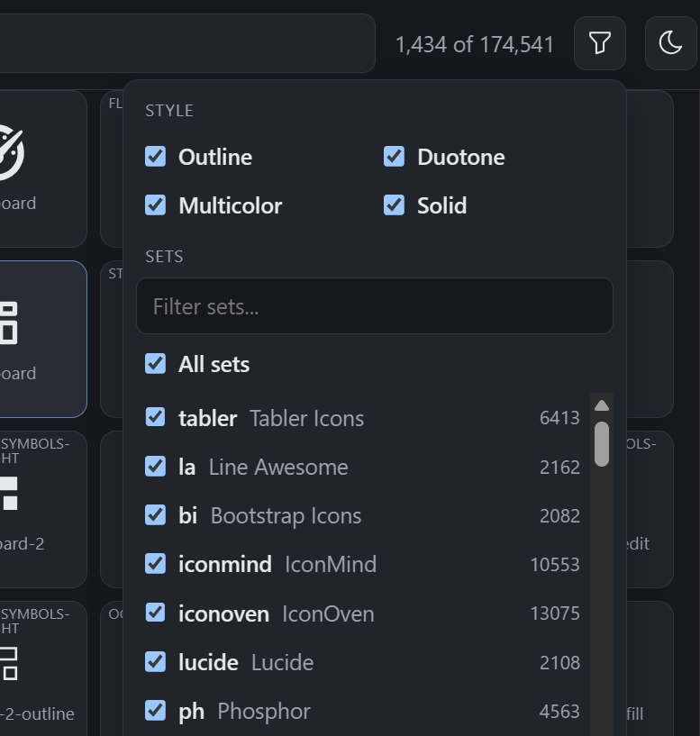Select the speedometer dashboard icon card
This screenshot has width=700, height=736.
[43, 168]
